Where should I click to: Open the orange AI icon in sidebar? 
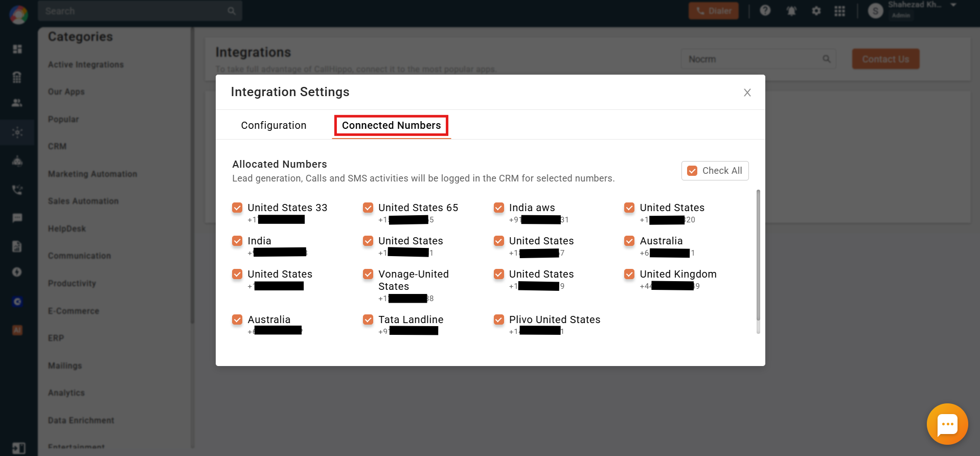pyautogui.click(x=17, y=330)
